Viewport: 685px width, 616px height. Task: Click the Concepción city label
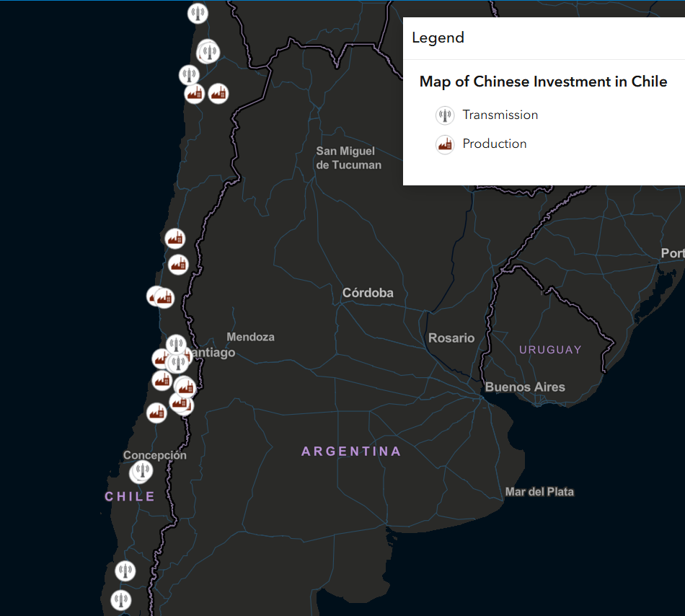pos(154,455)
